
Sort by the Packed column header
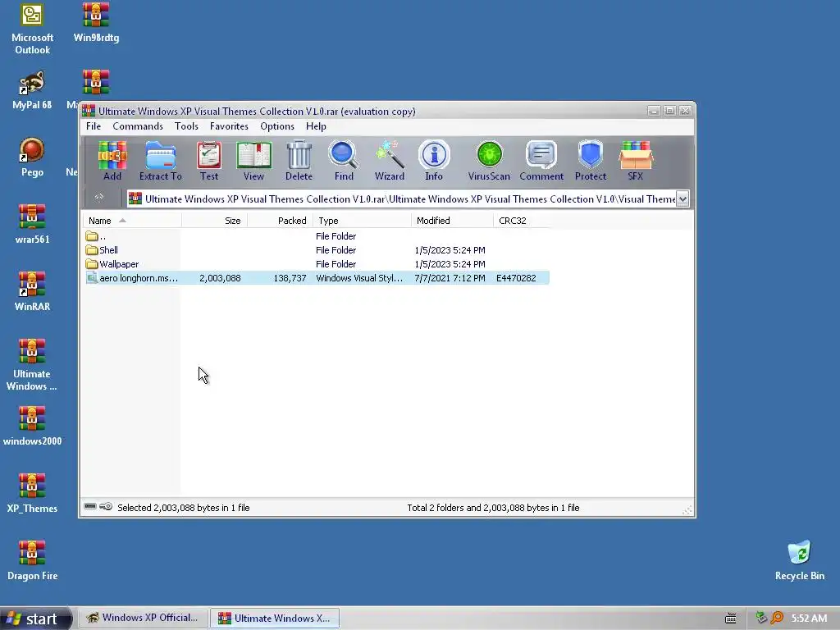click(x=281, y=220)
